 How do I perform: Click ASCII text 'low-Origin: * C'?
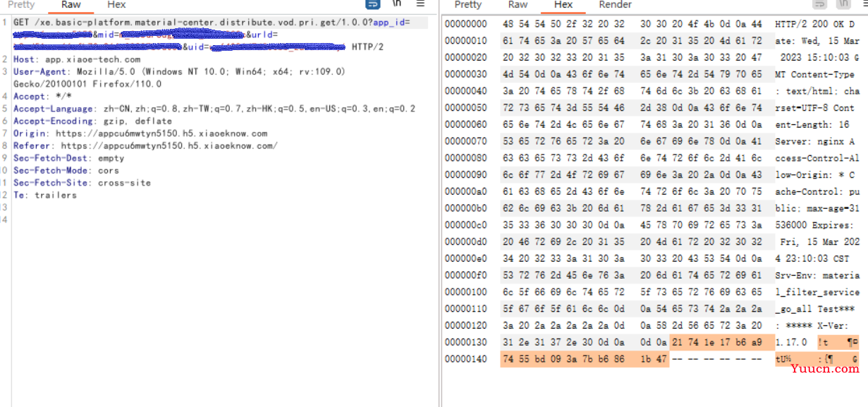[814, 175]
